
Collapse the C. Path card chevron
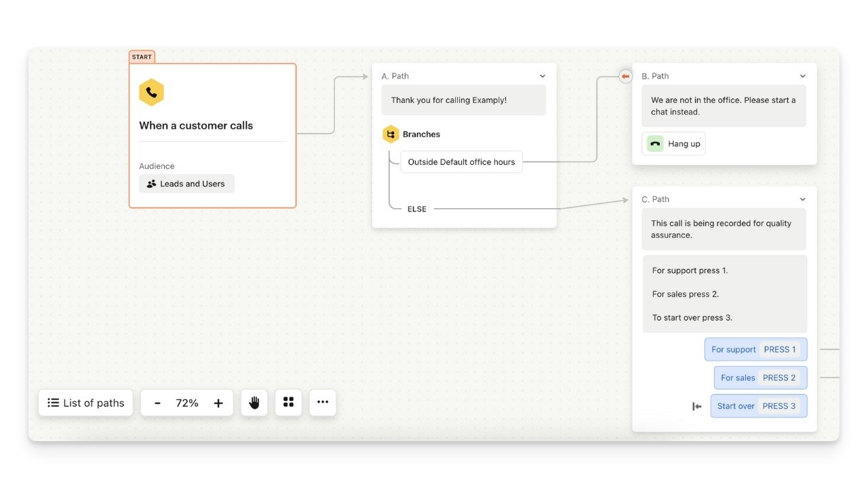(803, 200)
